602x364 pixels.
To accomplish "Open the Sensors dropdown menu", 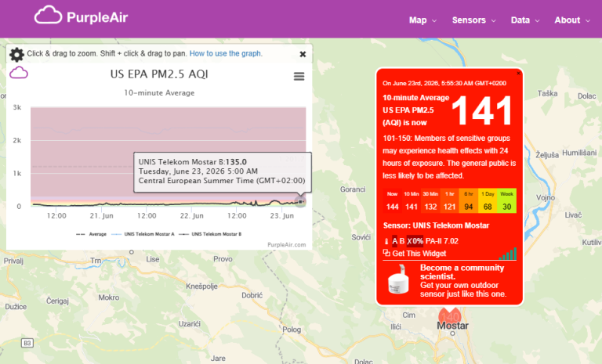I will pyautogui.click(x=473, y=20).
